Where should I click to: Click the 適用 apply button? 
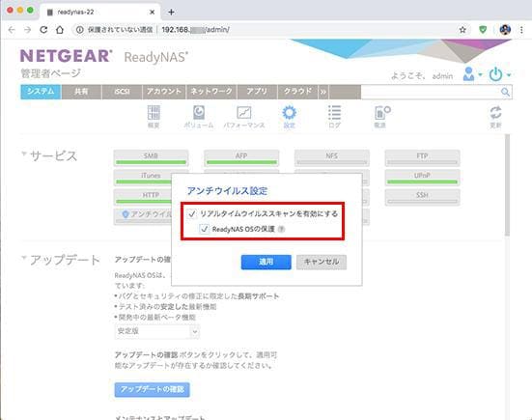[x=266, y=262]
